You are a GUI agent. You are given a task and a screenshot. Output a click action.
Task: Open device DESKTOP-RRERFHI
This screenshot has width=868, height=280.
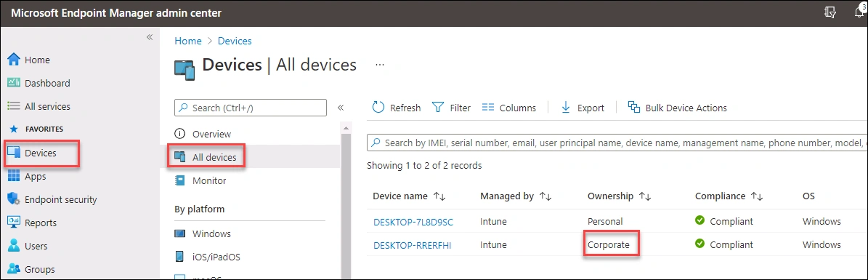point(412,245)
